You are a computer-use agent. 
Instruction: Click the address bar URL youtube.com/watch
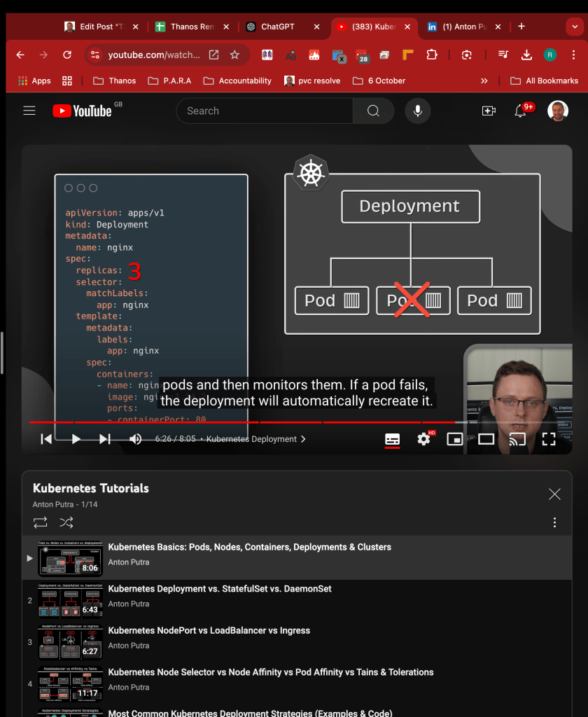pos(153,55)
